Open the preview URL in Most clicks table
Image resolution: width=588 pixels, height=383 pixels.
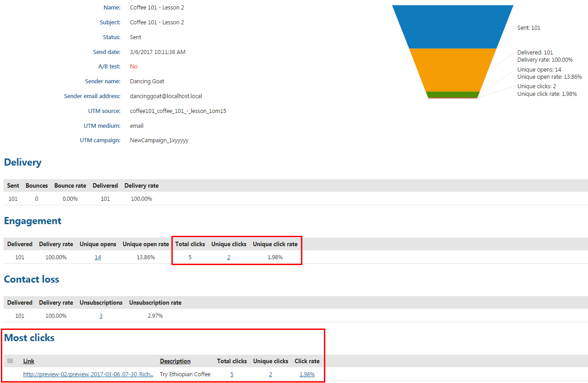tap(89, 374)
